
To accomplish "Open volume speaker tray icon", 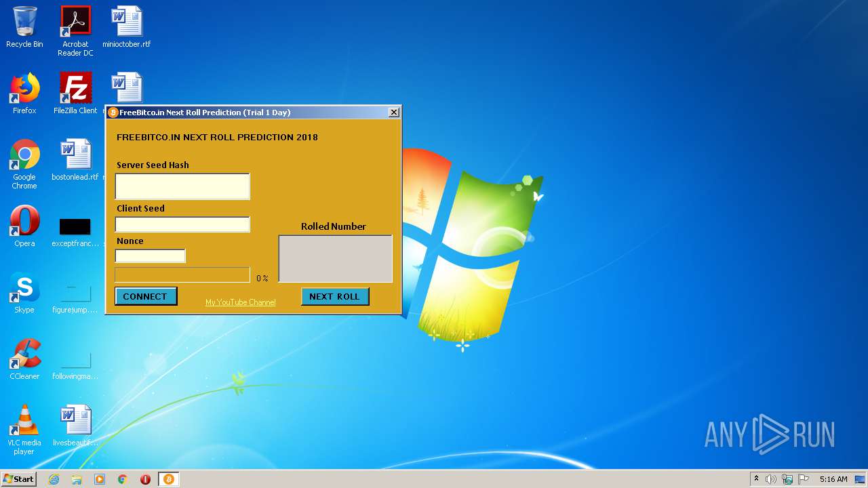I will pyautogui.click(x=771, y=479).
